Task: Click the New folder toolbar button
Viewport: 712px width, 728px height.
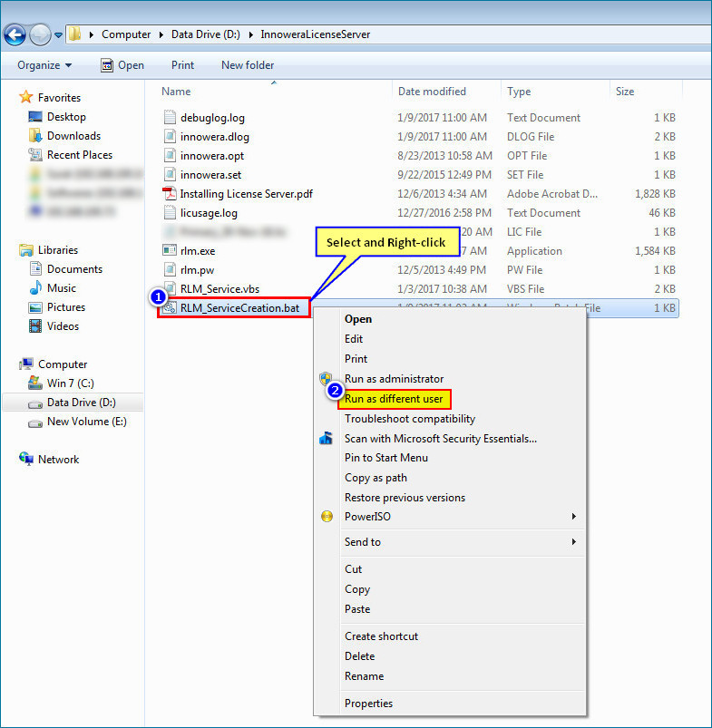Action: pos(248,65)
